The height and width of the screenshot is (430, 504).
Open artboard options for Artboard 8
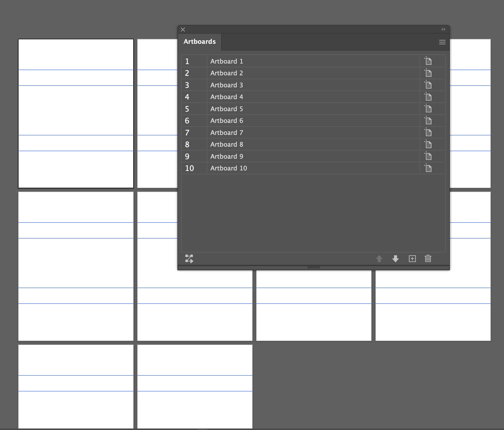coord(428,144)
